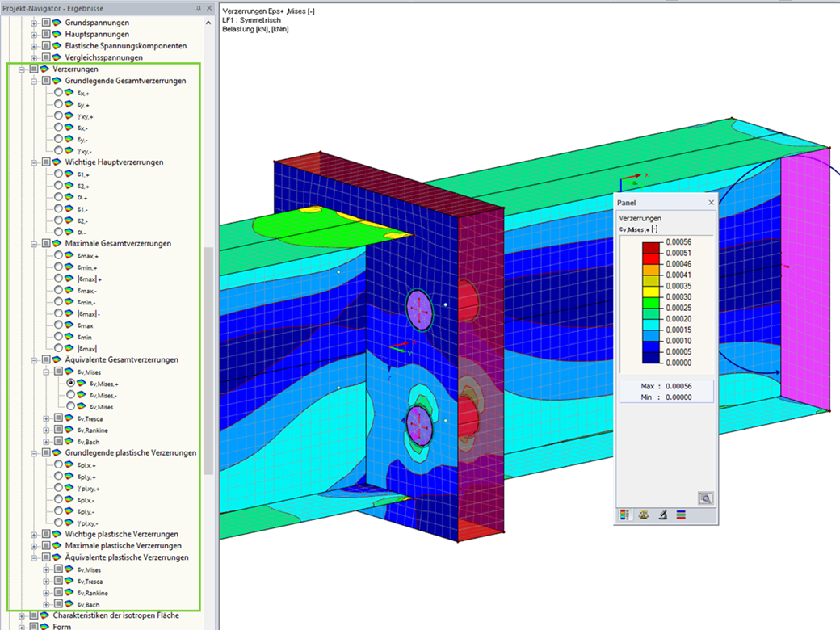Click the εv,Tresca result icon under Äquivalente Gesamtverzerrungen
Viewport: 840px width, 630px height.
point(69,418)
